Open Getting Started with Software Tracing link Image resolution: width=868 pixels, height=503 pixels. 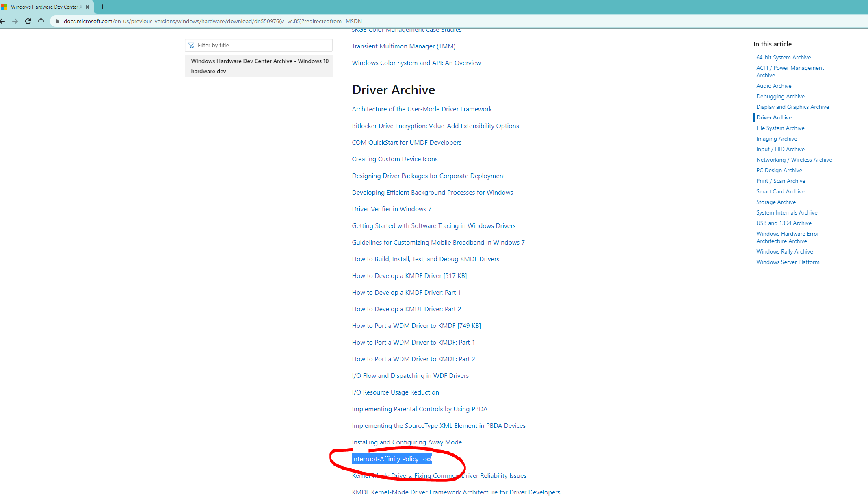tap(434, 226)
